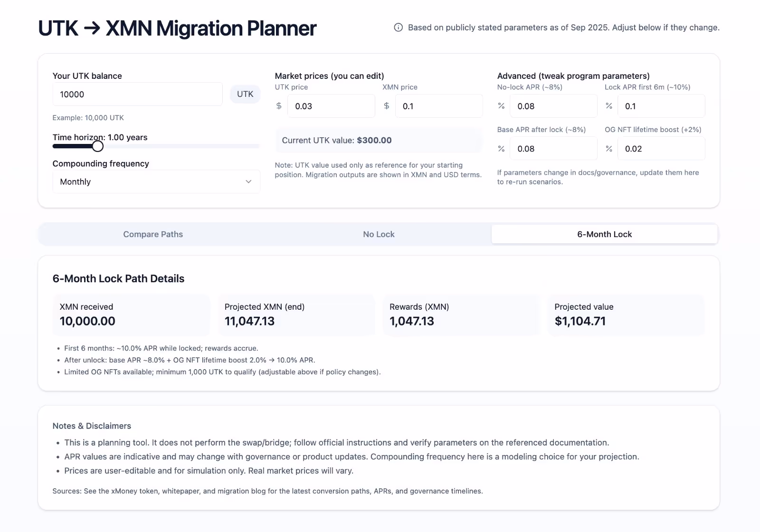Click the chevron arrow in Monthly selector
Image resolution: width=760 pixels, height=532 pixels.
coord(248,181)
